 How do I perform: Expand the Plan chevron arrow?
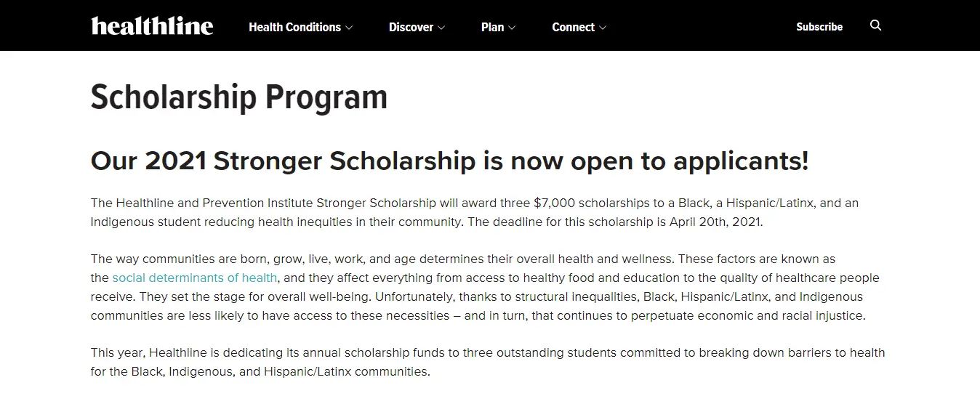[x=512, y=28]
